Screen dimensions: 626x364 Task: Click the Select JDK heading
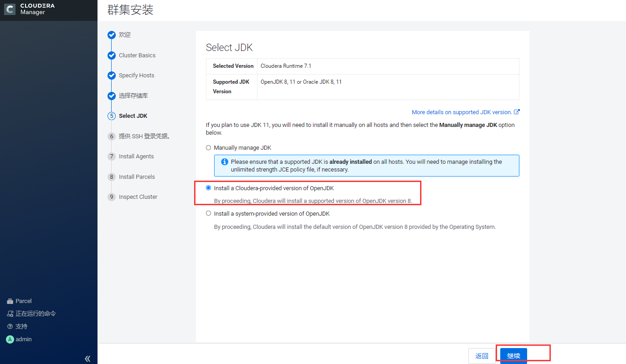pyautogui.click(x=229, y=47)
